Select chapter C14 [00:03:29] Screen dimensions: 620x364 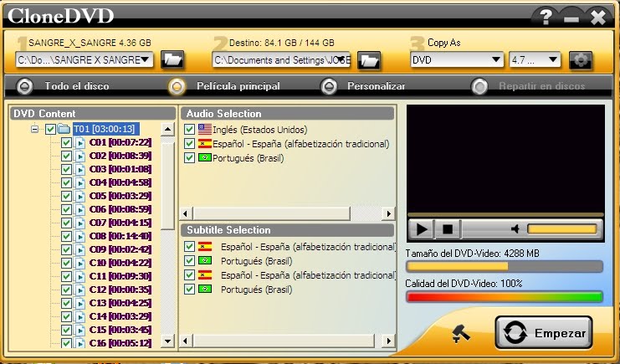(120, 317)
